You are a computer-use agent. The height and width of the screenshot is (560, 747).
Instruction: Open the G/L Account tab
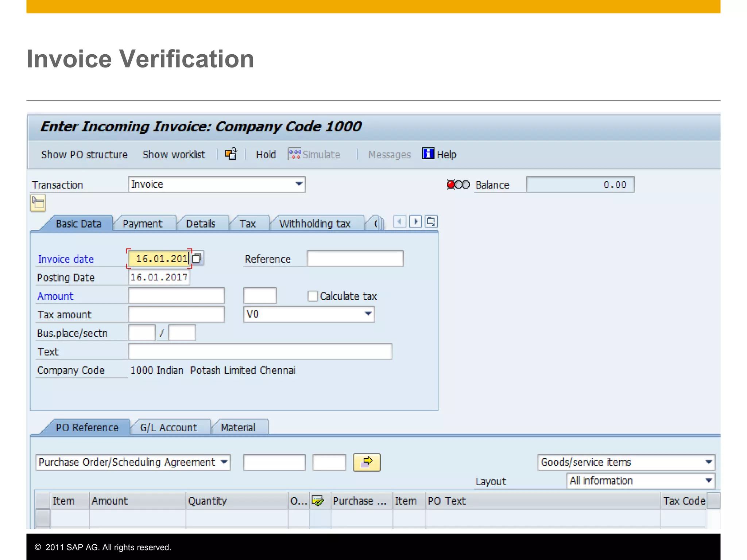tap(169, 427)
